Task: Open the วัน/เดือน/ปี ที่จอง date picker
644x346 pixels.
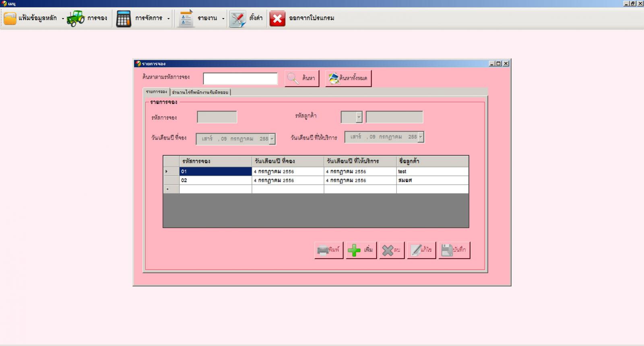Action: point(272,139)
